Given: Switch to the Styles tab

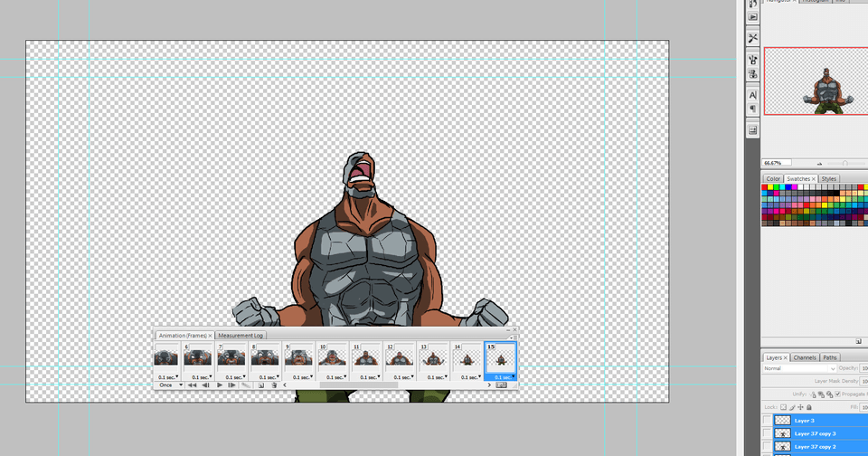Looking at the screenshot, I should pyautogui.click(x=828, y=178).
